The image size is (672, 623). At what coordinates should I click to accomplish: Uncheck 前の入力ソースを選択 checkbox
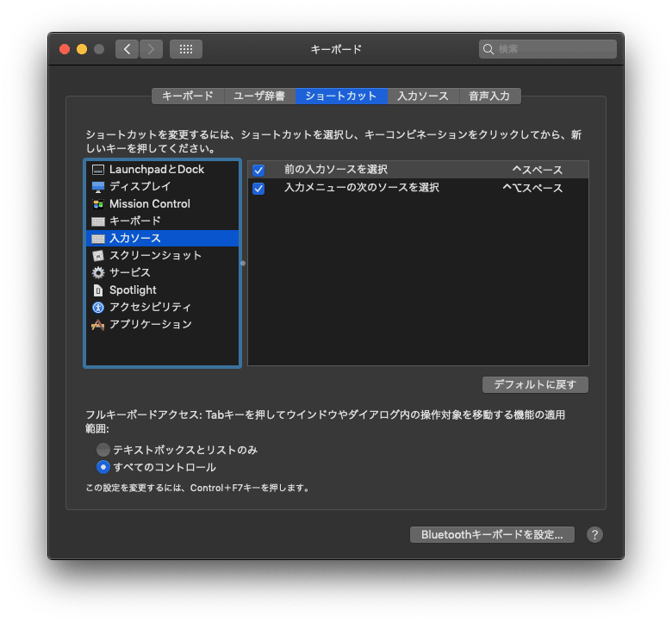coord(258,171)
